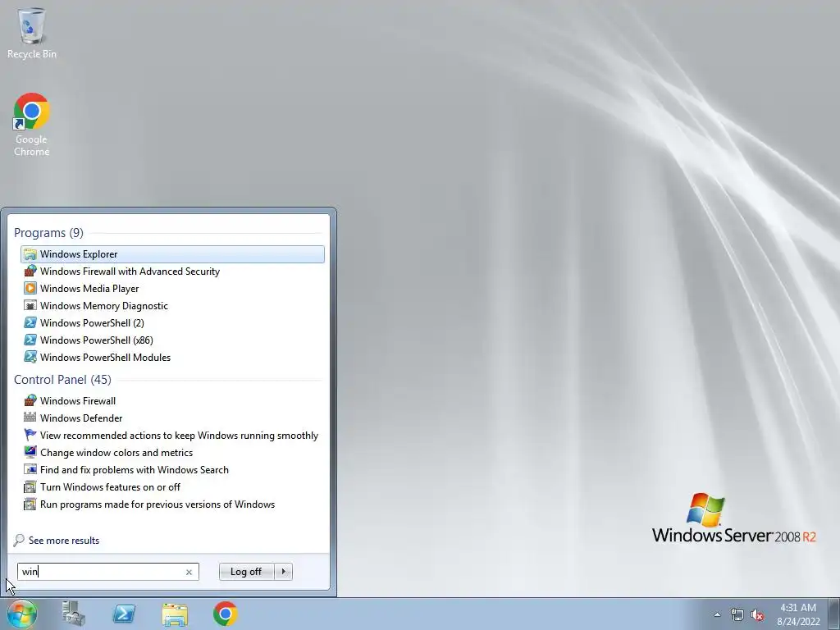Open Windows Media Player result
Image resolution: width=840 pixels, height=630 pixels.
(172, 288)
